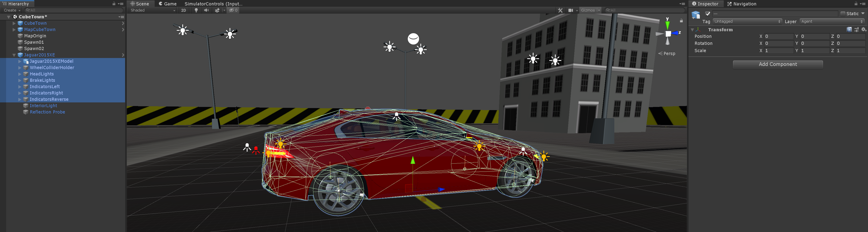Open Hierarchy panel options menu icon
The width and height of the screenshot is (868, 232).
coord(121,4)
